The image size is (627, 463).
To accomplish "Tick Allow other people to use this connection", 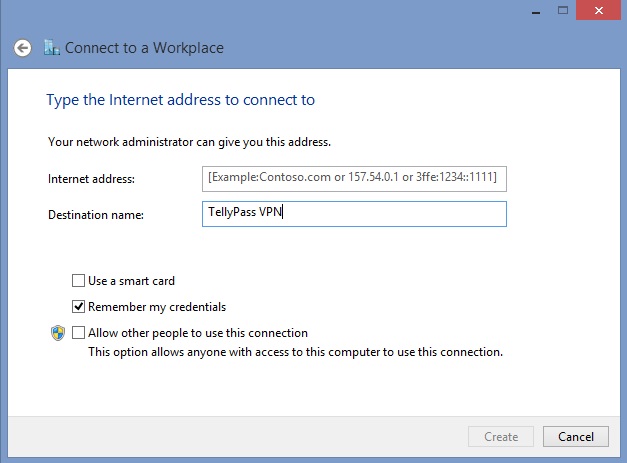I will pos(79,333).
